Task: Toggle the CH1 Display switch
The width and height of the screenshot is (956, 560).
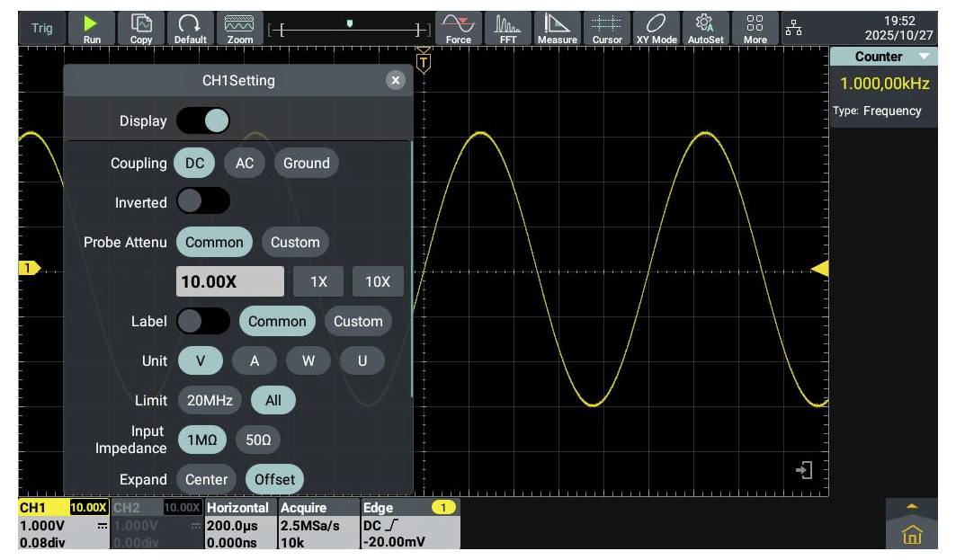Action: coord(203,120)
